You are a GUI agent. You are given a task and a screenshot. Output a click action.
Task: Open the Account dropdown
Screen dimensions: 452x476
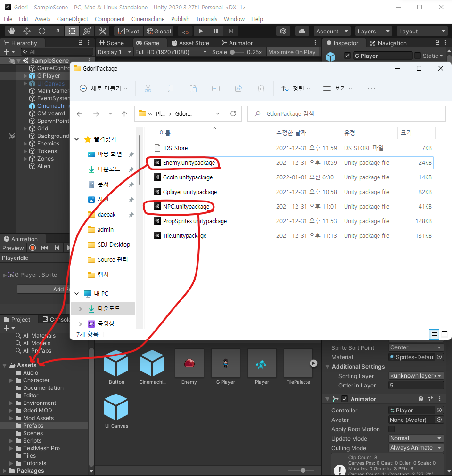(332, 31)
